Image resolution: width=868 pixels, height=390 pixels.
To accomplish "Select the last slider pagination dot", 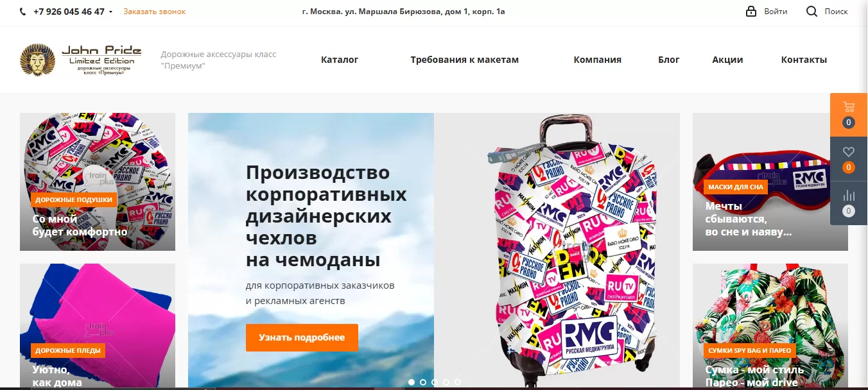I will click(458, 382).
